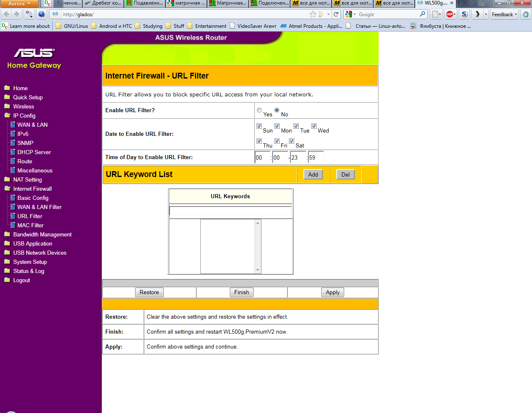Open the WAN & LAN page
The image size is (532, 413).
click(x=32, y=125)
